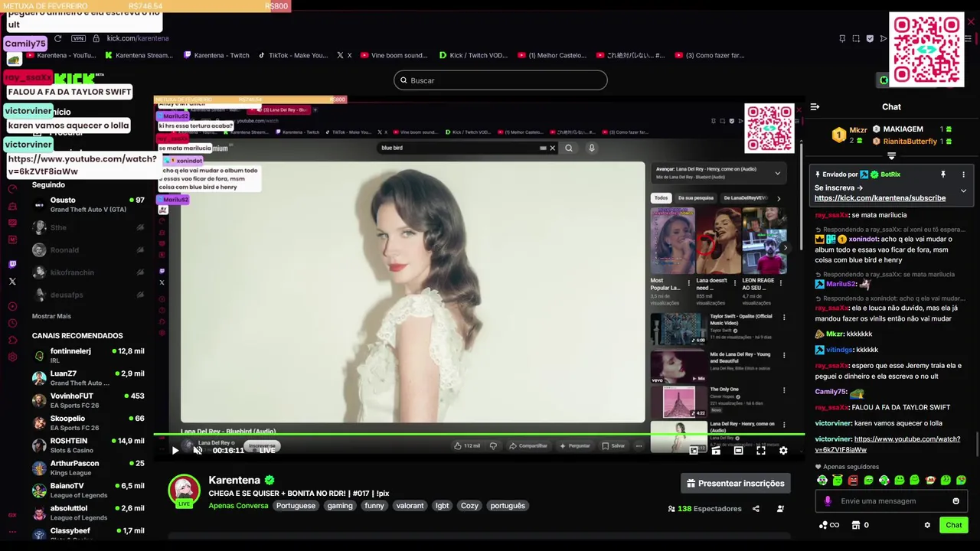980x551 pixels.
Task: Select the gaming tag
Action: (x=340, y=506)
